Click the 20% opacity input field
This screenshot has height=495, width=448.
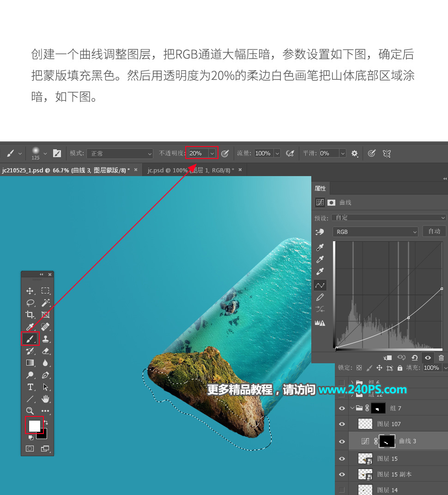tap(198, 153)
